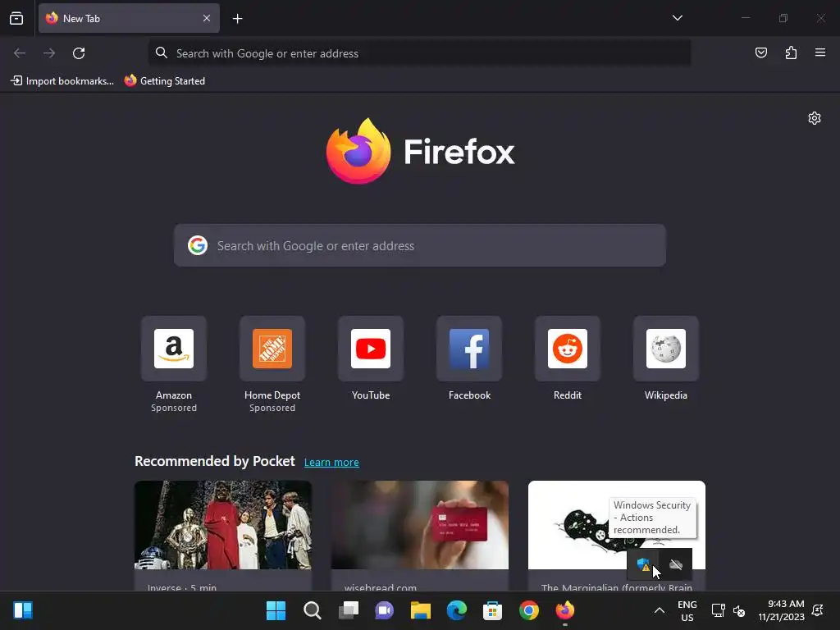Click the Windows Security tray icon

[x=643, y=564]
